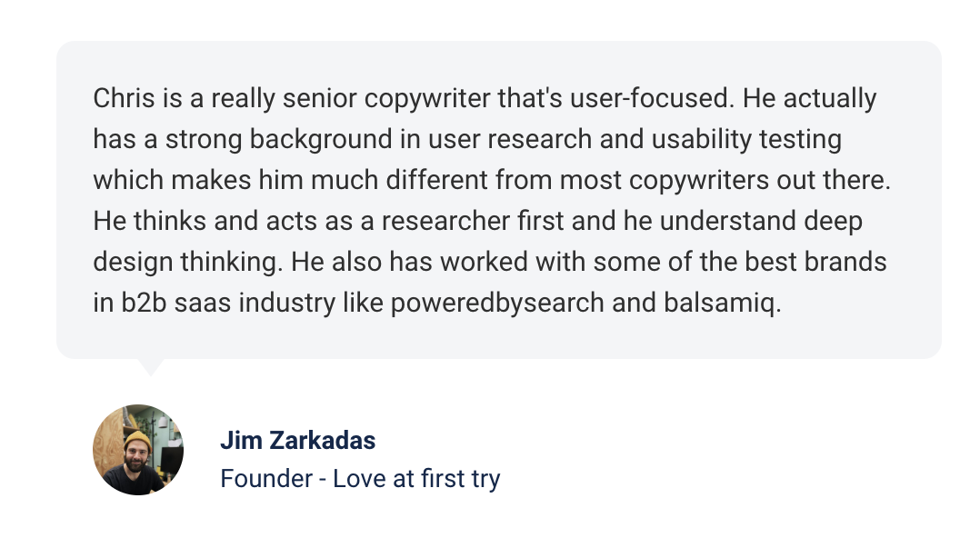Click the words usability testing in the quote
The height and width of the screenshot is (538, 980).
746,140
